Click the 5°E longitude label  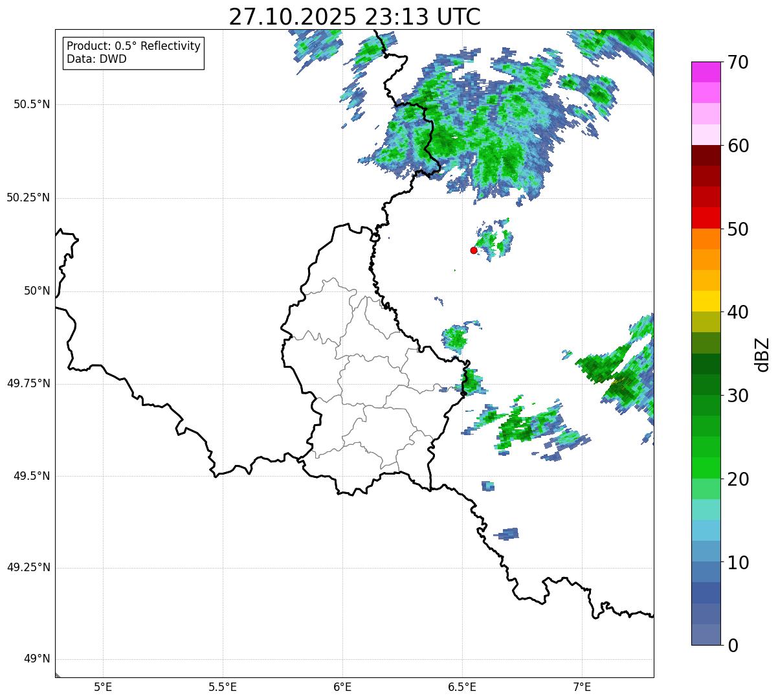click(103, 686)
